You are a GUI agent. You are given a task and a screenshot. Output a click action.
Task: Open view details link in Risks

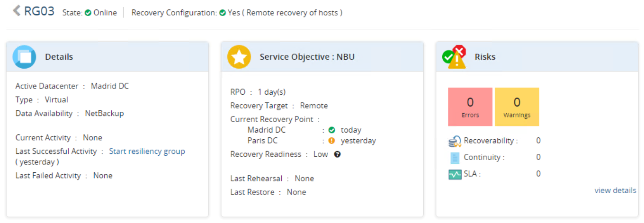615,190
